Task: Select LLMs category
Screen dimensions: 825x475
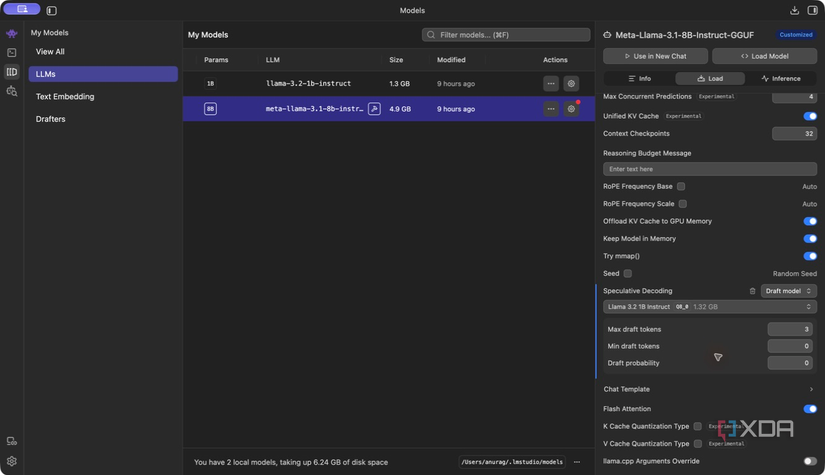Action: [103, 74]
